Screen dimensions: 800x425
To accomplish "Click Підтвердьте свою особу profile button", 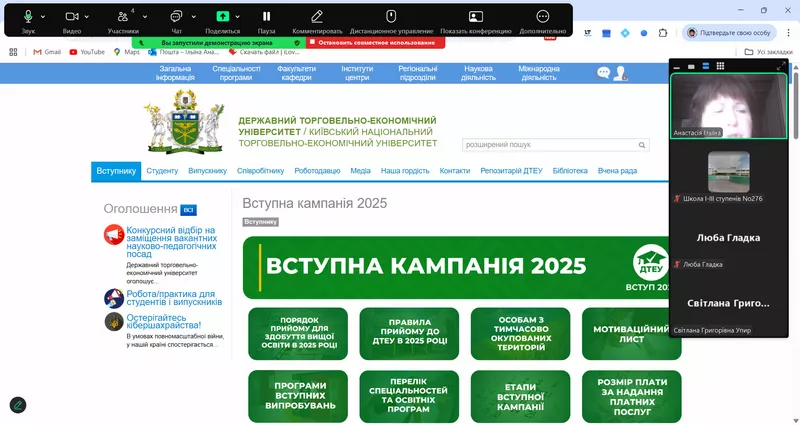I will [x=729, y=33].
